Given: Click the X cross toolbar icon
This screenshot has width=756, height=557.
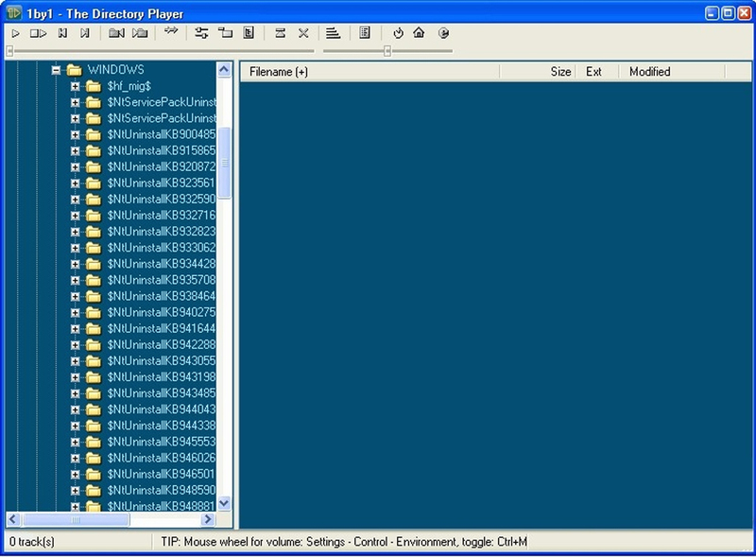Looking at the screenshot, I should coord(303,33).
